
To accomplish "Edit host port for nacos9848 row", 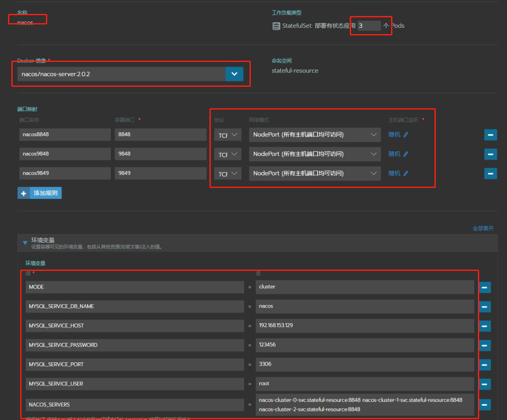I will [406, 154].
